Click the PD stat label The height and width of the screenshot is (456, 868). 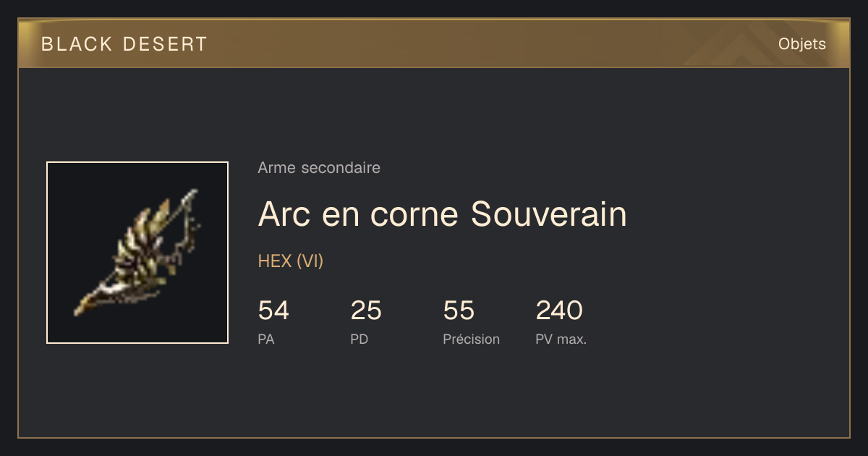coord(359,339)
